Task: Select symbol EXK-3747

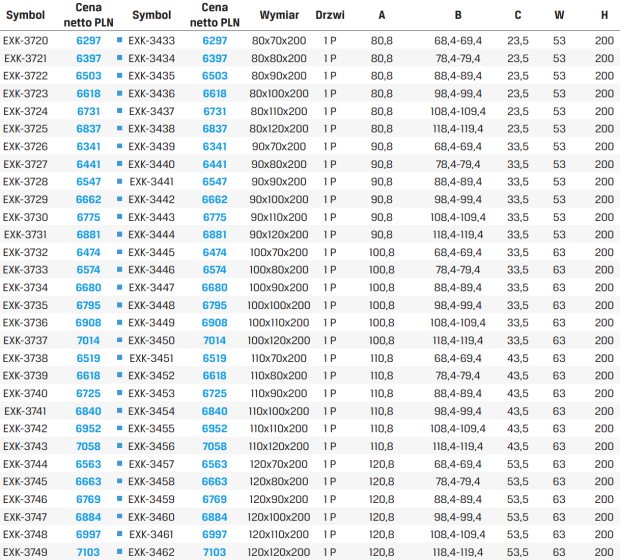Action: tap(25, 518)
